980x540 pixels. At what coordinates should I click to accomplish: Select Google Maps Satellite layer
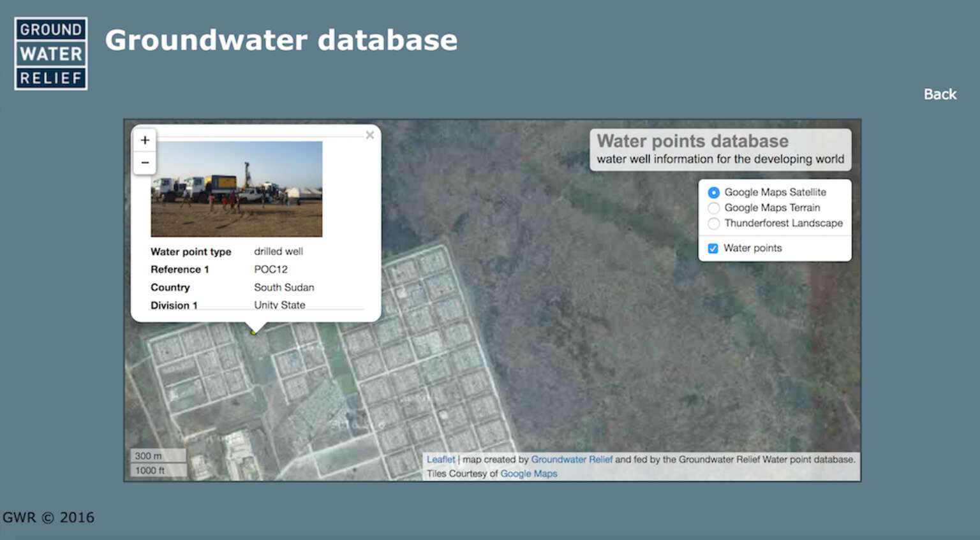tap(713, 193)
